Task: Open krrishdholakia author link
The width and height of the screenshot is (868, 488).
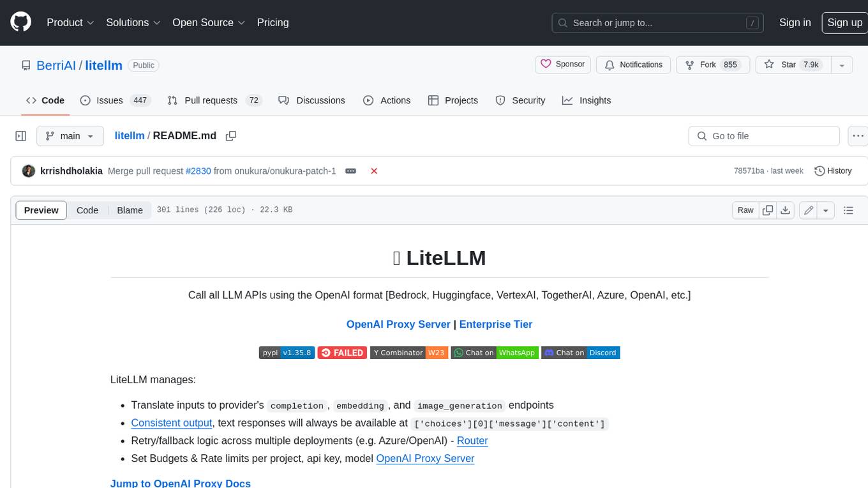Action: (x=71, y=171)
